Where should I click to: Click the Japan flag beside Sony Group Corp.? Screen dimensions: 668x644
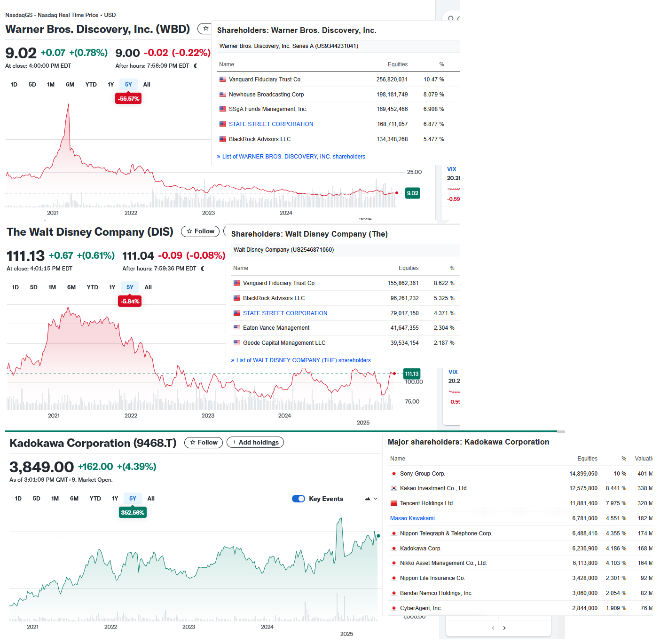click(394, 474)
